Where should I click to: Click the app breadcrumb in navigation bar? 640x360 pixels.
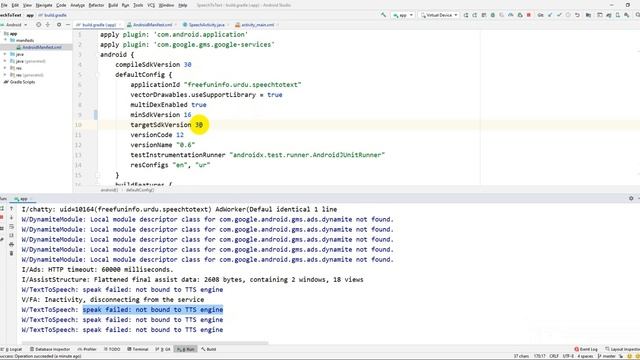(x=30, y=15)
